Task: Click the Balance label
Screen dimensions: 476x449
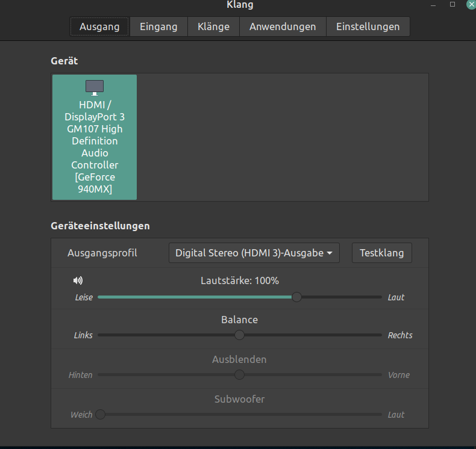Action: [240, 320]
